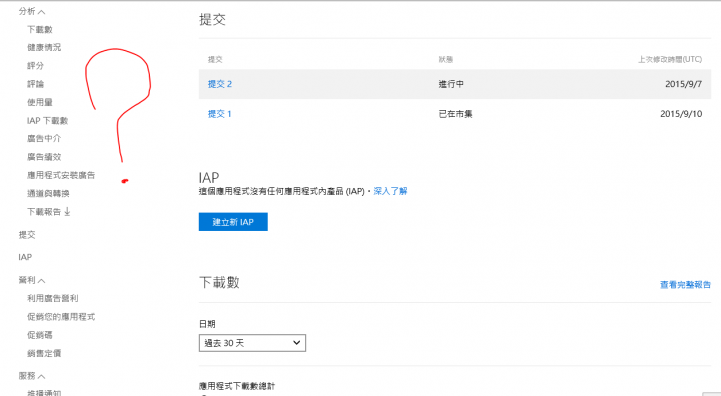Click the 建立新 IAP button

[233, 222]
